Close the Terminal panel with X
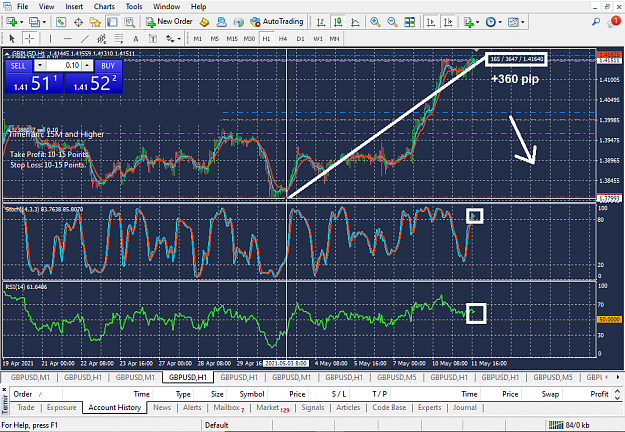This screenshot has width=625, height=432. 4,389
